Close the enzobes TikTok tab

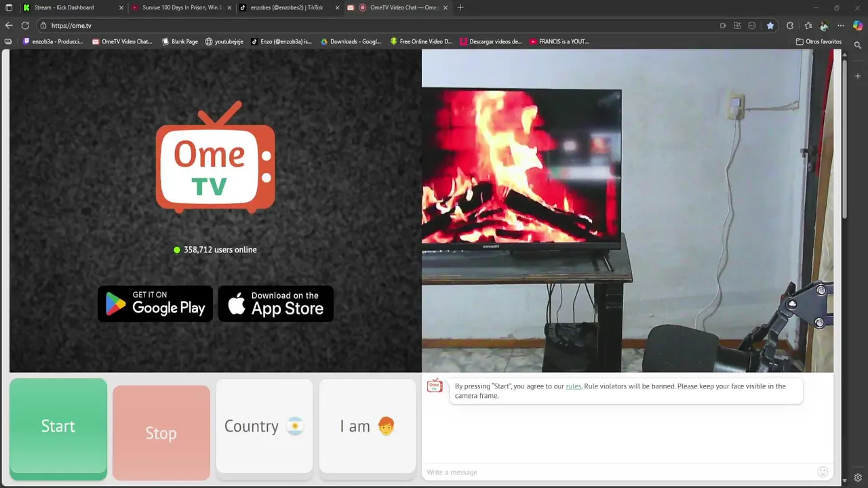click(x=337, y=7)
